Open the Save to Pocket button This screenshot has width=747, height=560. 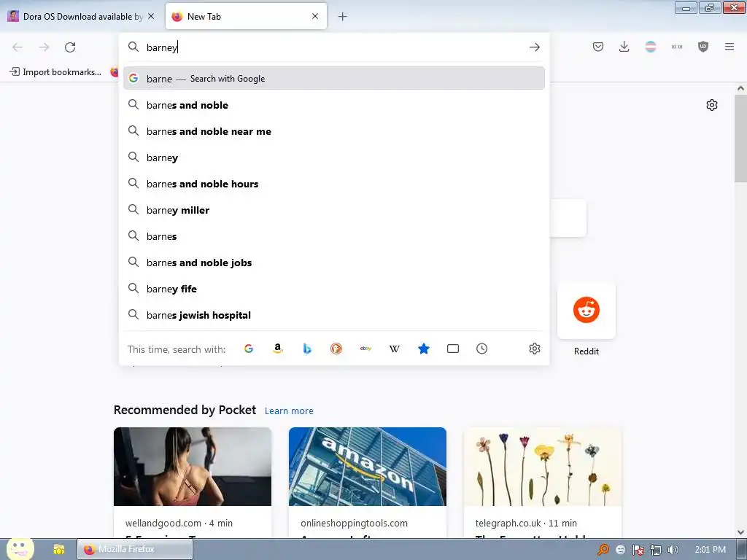598,47
